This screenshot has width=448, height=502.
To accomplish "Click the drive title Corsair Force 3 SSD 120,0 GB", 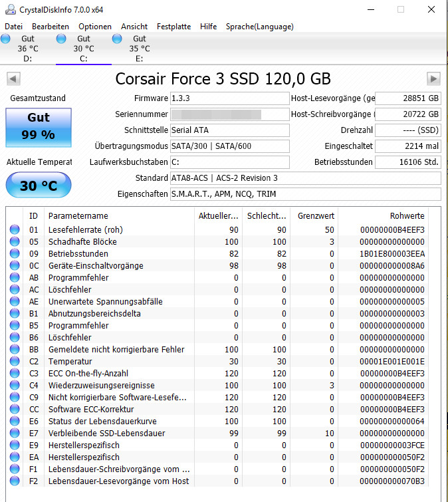I will click(223, 78).
